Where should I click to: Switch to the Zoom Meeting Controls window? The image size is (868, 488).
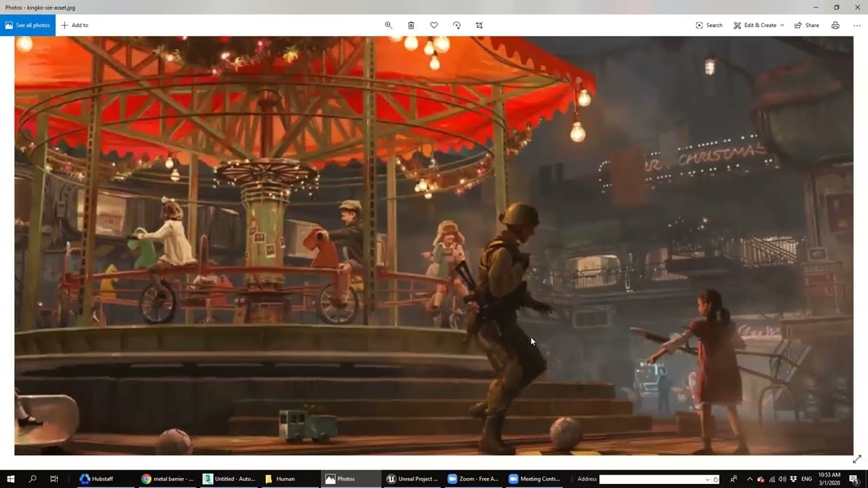[x=534, y=479]
